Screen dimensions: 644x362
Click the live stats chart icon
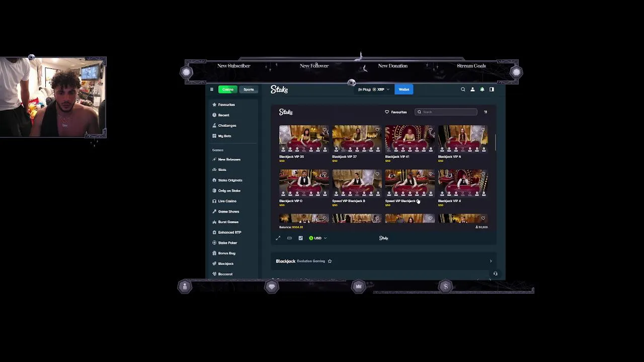point(300,238)
